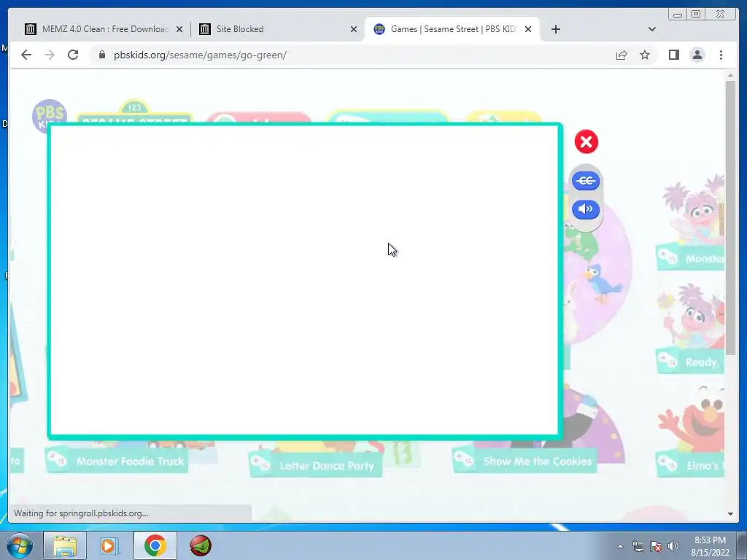Image resolution: width=747 pixels, height=560 pixels.
Task: Share this page icon
Action: click(622, 55)
